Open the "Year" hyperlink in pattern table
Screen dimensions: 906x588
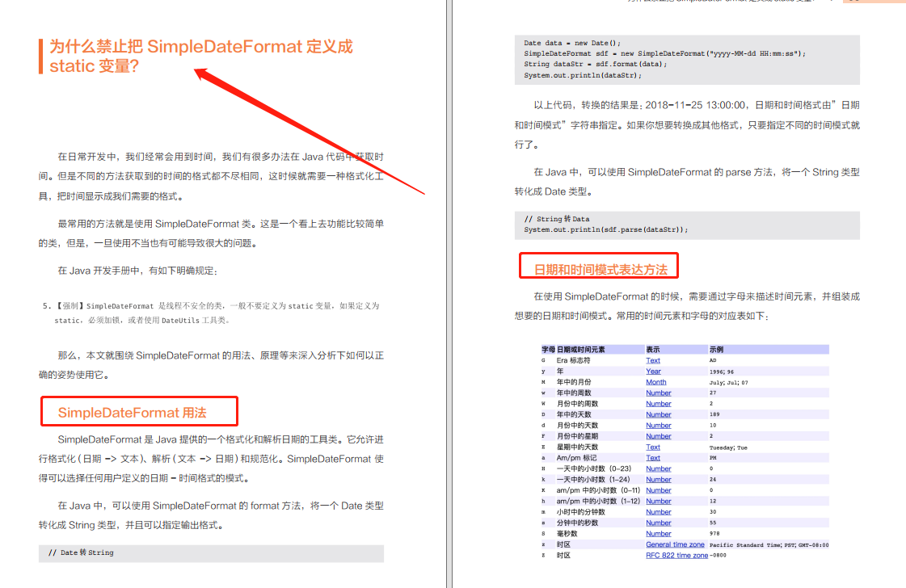click(654, 371)
